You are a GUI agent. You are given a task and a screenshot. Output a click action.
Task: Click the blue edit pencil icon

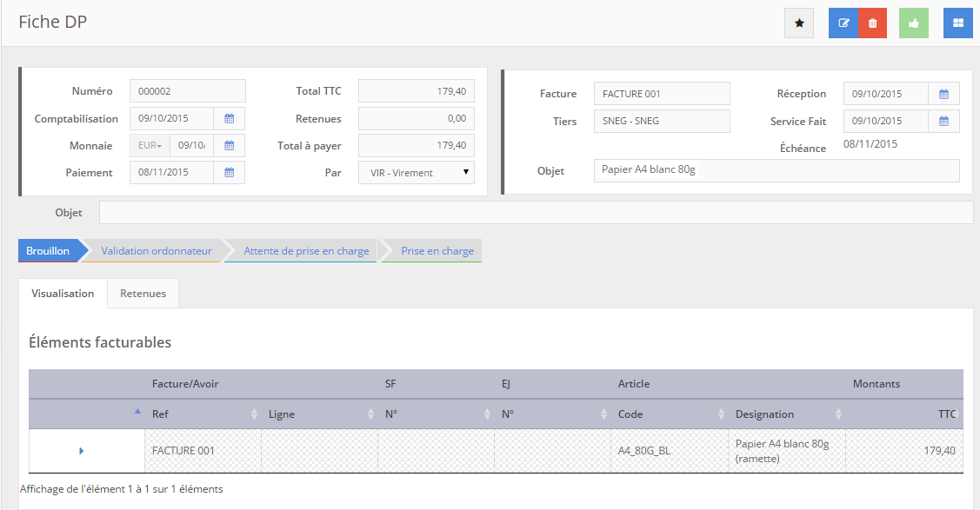coord(843,23)
